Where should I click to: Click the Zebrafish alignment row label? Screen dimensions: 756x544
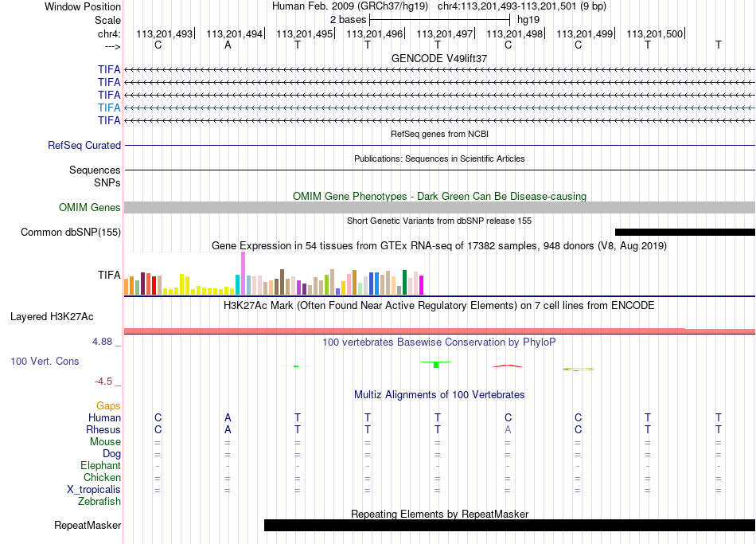click(x=99, y=502)
